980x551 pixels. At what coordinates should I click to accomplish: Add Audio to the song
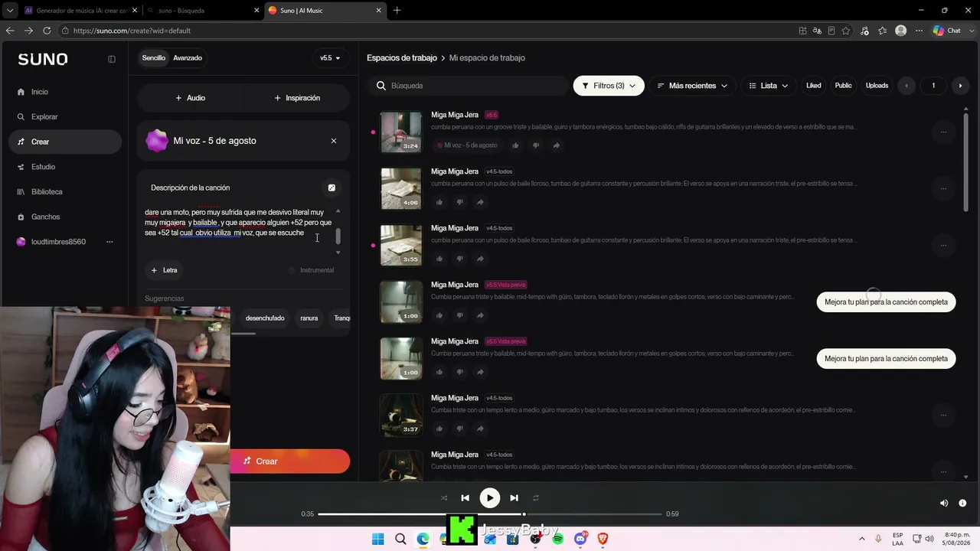click(190, 98)
